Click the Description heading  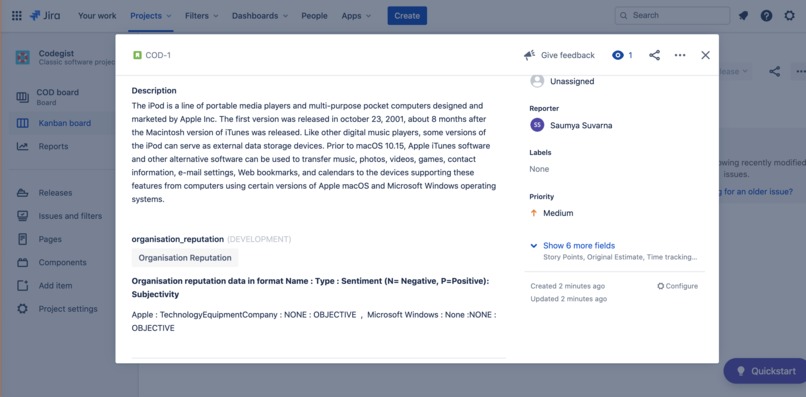[x=154, y=91]
